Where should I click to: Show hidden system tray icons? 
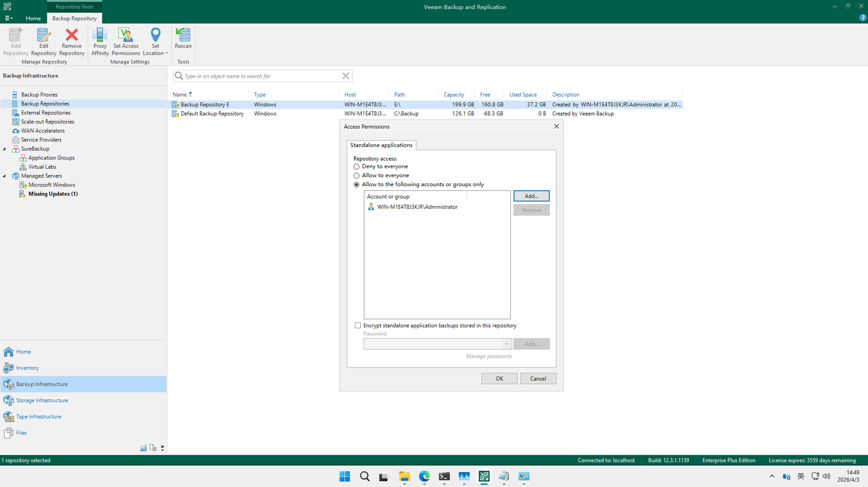772,476
